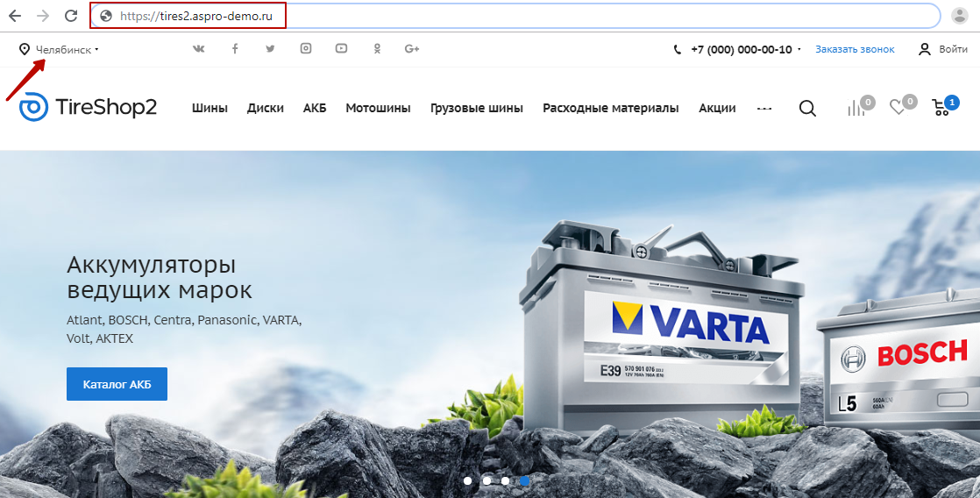
Task: Select the fourth blue slider dot
Action: pyautogui.click(x=524, y=480)
